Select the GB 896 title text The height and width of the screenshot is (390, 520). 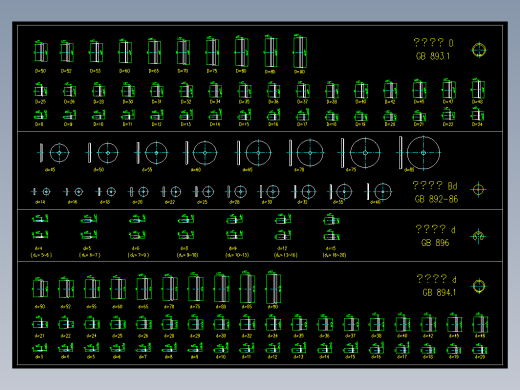[435, 243]
